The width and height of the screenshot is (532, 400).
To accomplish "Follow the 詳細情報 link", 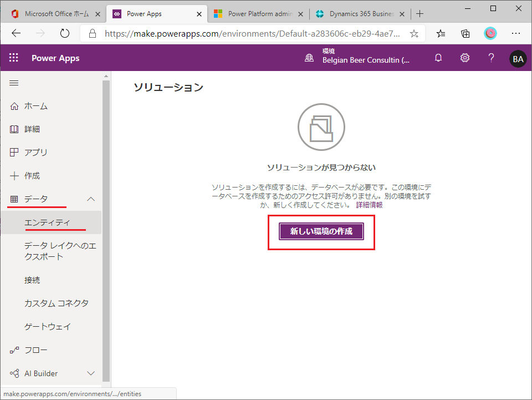I will 370,205.
